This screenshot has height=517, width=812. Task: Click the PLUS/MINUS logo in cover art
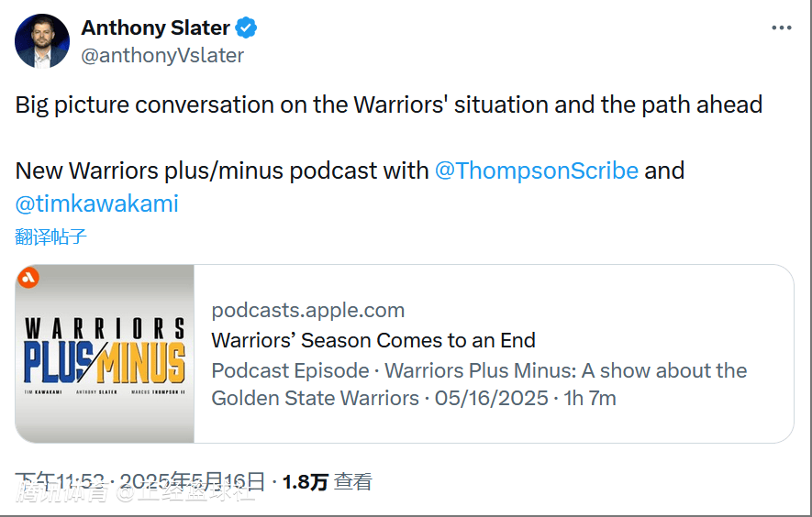point(104,362)
